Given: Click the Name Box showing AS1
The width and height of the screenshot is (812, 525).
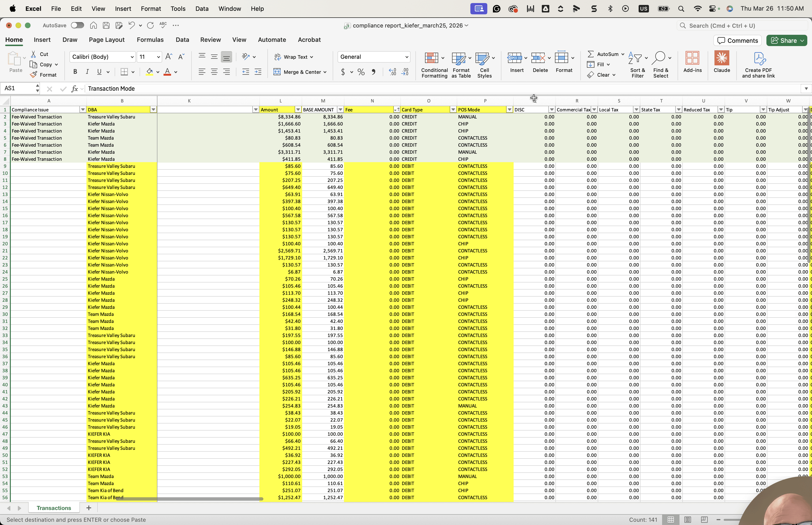Looking at the screenshot, I should tap(18, 89).
